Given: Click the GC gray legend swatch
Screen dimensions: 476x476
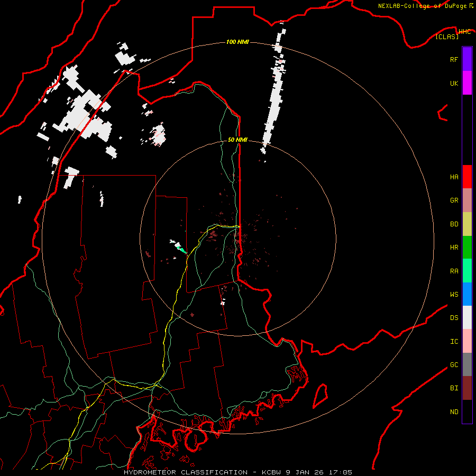Looking at the screenshot, I should coord(467,364).
